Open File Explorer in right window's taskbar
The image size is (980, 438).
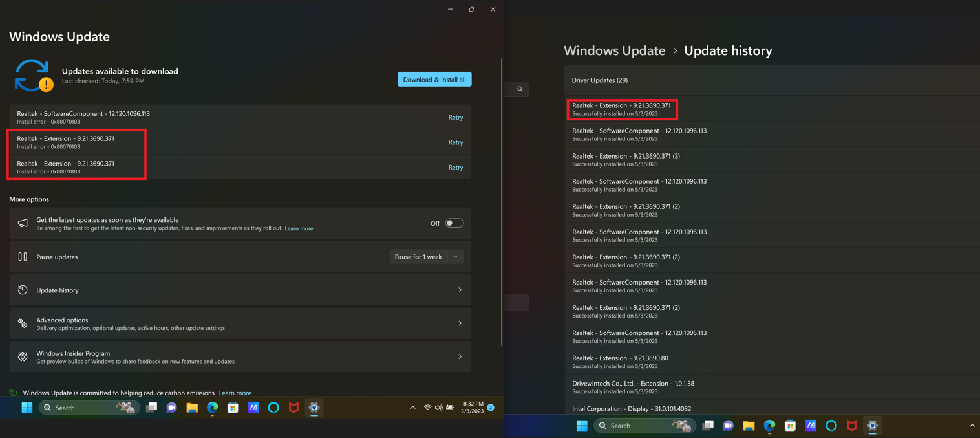[x=749, y=426]
